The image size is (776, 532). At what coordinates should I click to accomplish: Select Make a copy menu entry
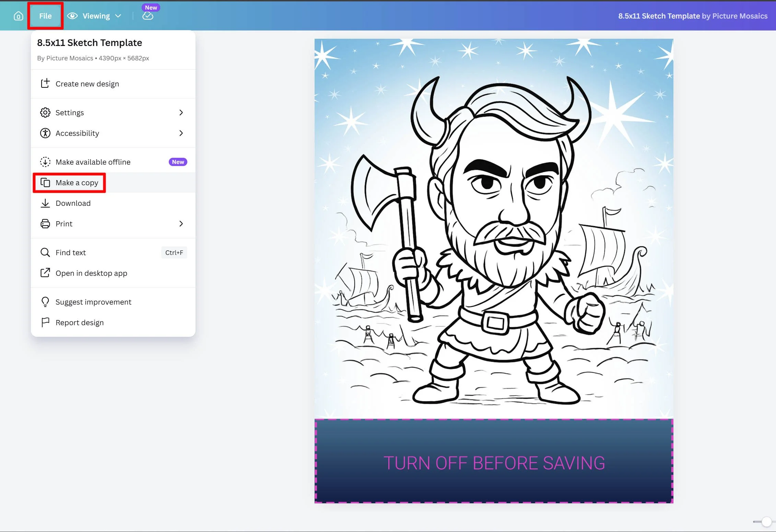coord(77,183)
